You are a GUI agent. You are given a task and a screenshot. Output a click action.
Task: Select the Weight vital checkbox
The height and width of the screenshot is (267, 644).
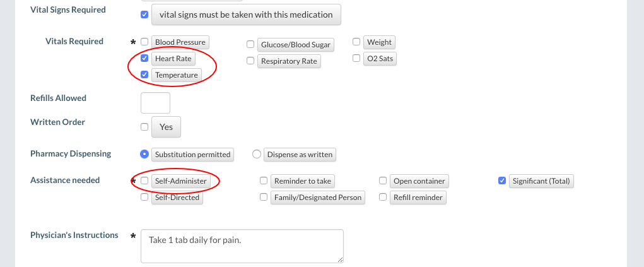[356, 42]
